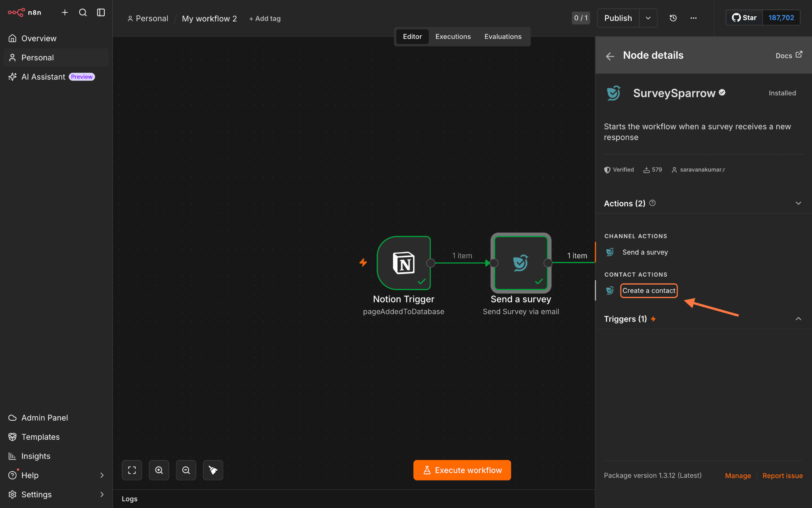
Task: Open the Docs external link
Action: pyautogui.click(x=789, y=56)
